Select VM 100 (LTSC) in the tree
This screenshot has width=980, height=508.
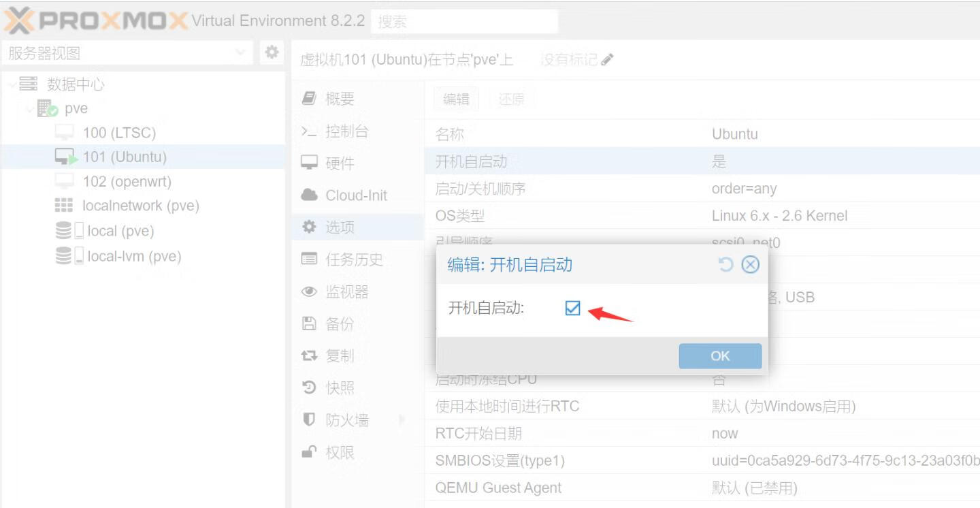(119, 133)
